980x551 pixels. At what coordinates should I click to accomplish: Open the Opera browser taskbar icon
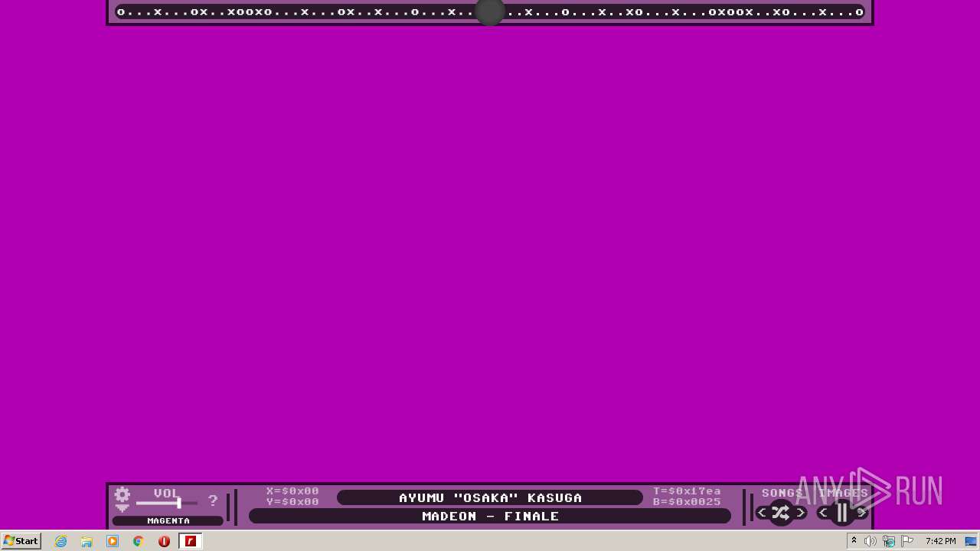pyautogui.click(x=164, y=541)
